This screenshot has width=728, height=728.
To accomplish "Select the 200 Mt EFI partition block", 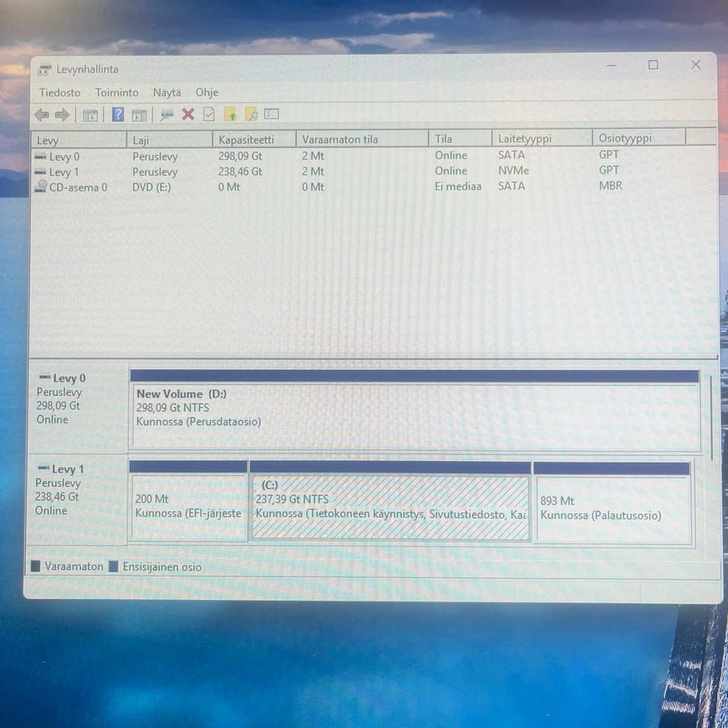I will tap(188, 501).
